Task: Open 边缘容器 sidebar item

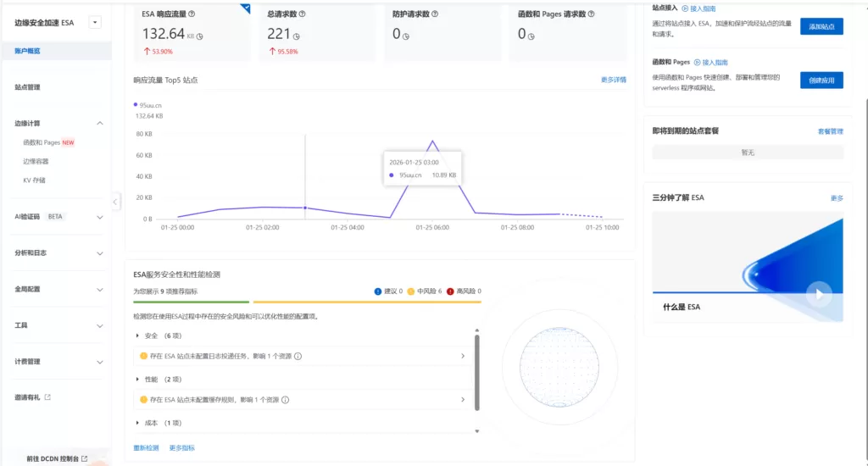Action: 36,162
